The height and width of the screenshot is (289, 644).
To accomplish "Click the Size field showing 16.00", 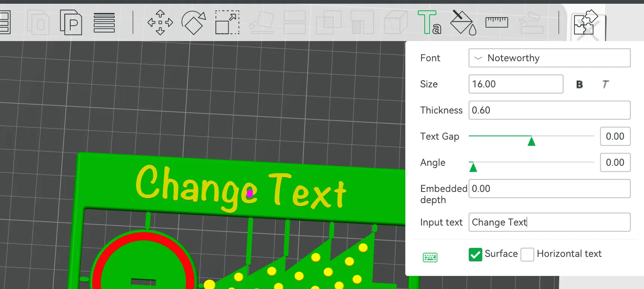I will click(x=516, y=84).
